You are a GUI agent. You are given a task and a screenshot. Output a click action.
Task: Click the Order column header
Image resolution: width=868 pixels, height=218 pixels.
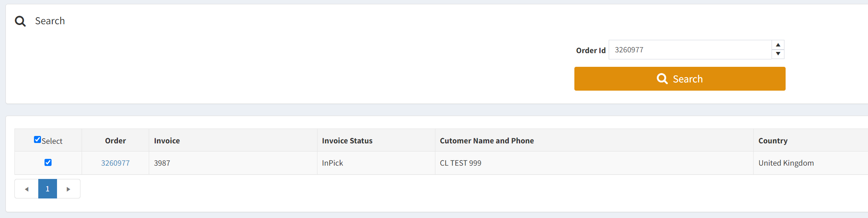pos(115,141)
